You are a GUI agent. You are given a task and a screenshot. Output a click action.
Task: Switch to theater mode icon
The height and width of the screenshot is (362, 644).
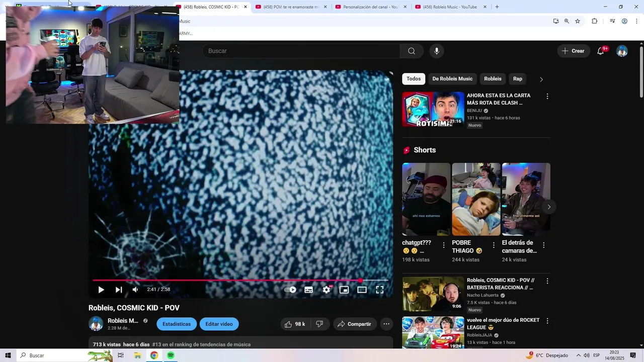coord(362,290)
